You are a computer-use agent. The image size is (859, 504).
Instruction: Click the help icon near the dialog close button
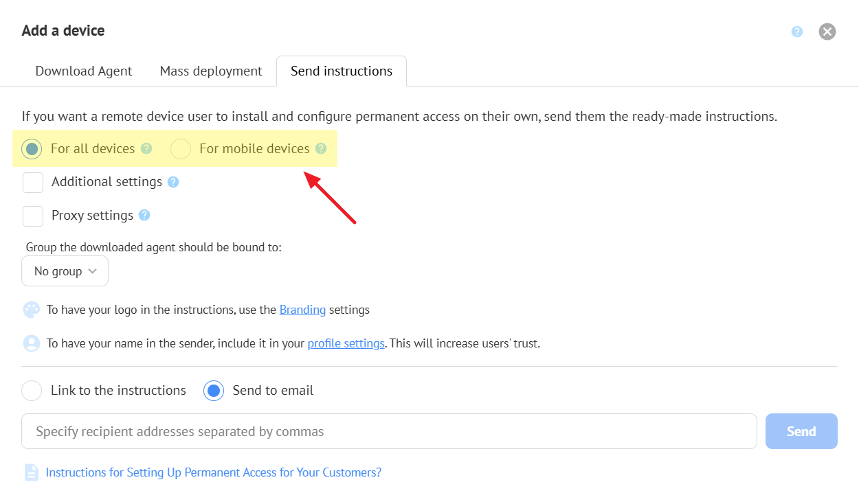point(797,32)
